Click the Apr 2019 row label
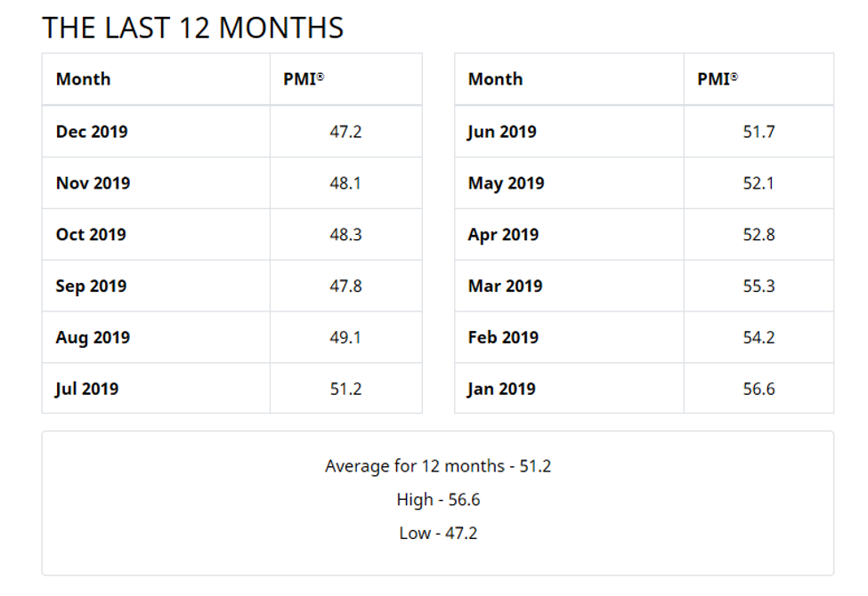This screenshot has height=596, width=868. [x=503, y=235]
